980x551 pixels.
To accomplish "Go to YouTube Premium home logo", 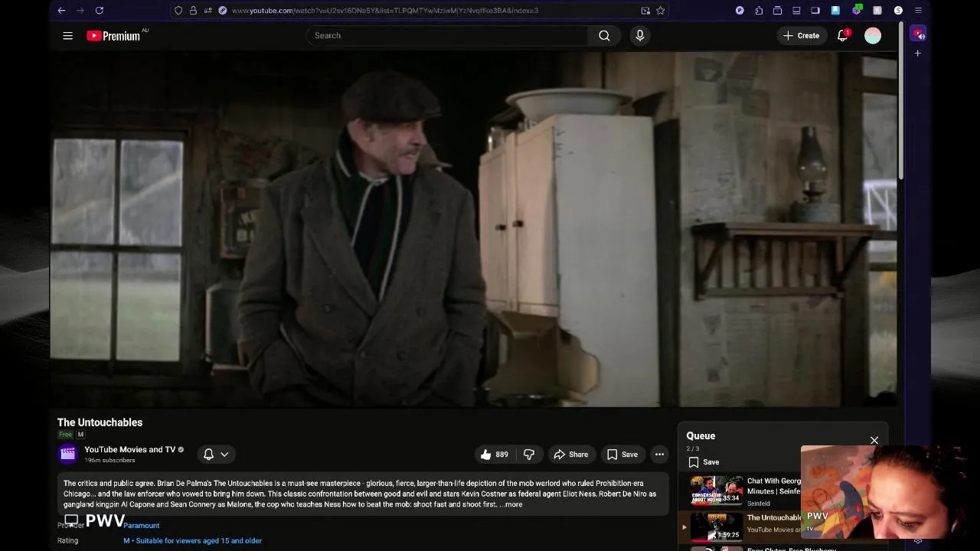I will 113,36.
